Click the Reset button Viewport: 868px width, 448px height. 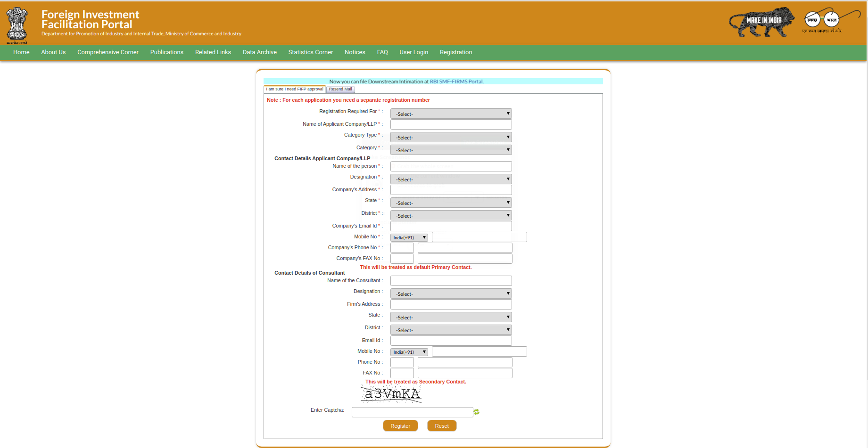[441, 425]
